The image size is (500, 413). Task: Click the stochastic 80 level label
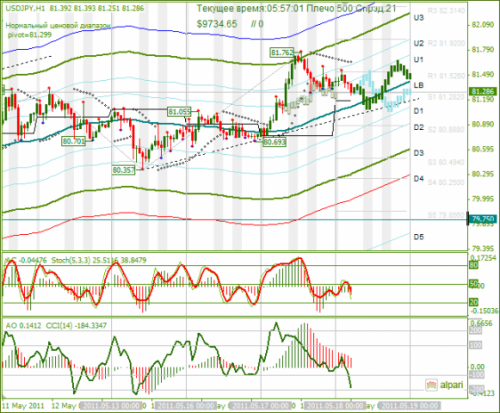(473, 265)
